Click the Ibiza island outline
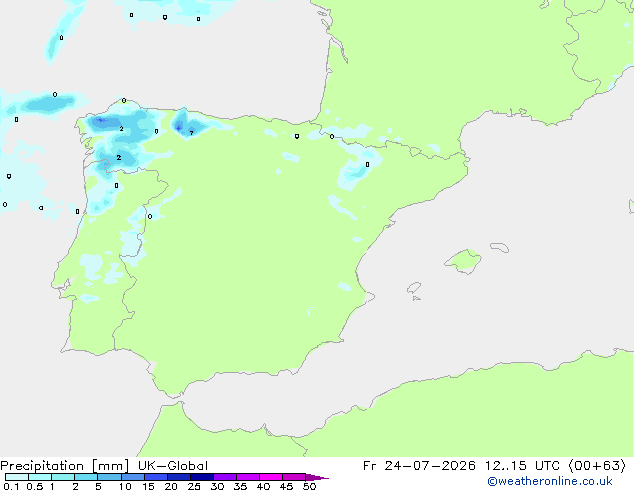 click(x=414, y=288)
